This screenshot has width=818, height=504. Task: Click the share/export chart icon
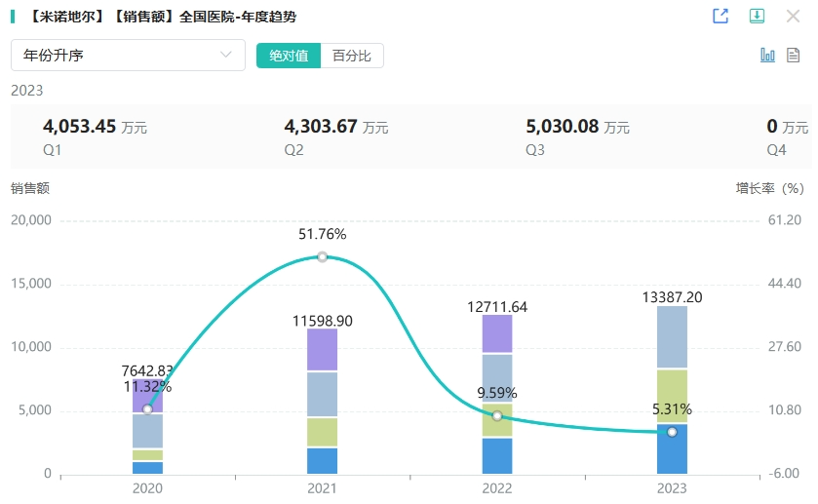click(721, 17)
